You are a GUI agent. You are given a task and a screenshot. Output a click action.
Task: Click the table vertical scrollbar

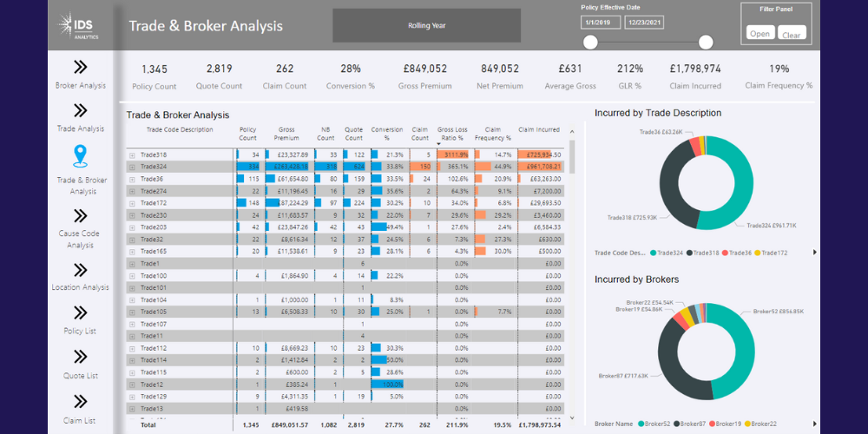click(572, 162)
